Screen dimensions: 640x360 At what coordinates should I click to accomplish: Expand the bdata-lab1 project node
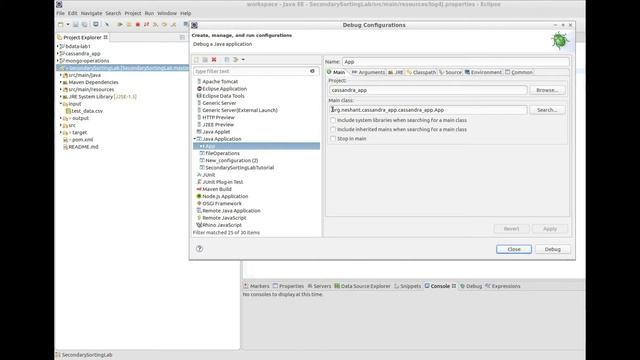tap(58, 47)
